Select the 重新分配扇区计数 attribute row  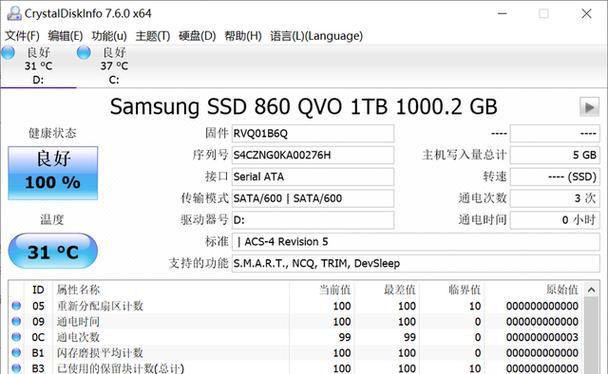[296, 306]
